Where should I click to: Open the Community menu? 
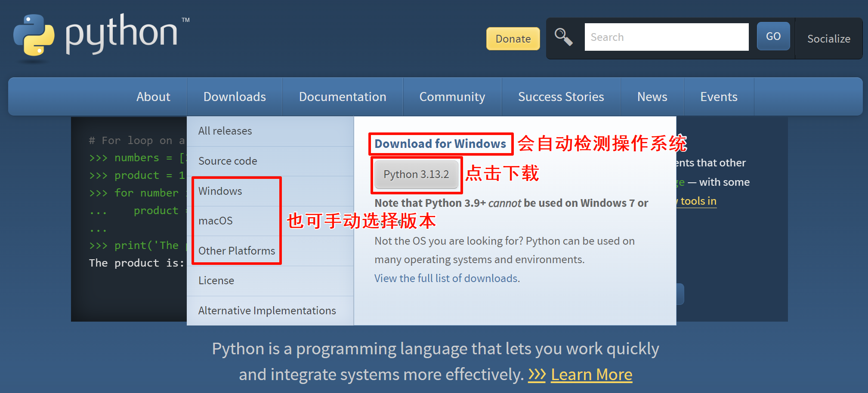(452, 97)
